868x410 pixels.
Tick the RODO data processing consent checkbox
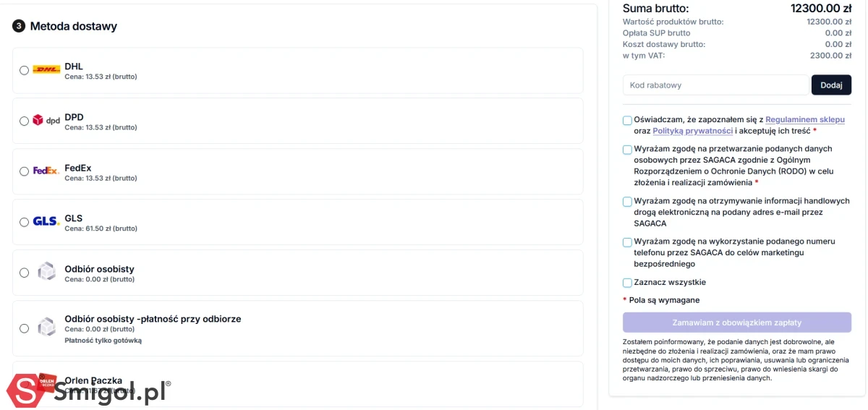(x=627, y=150)
